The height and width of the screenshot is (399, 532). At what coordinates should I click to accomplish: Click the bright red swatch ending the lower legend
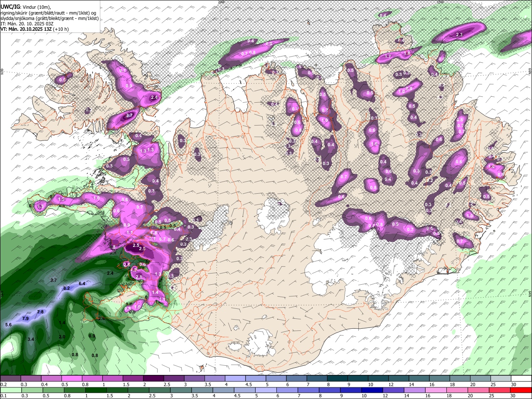coord(521,390)
